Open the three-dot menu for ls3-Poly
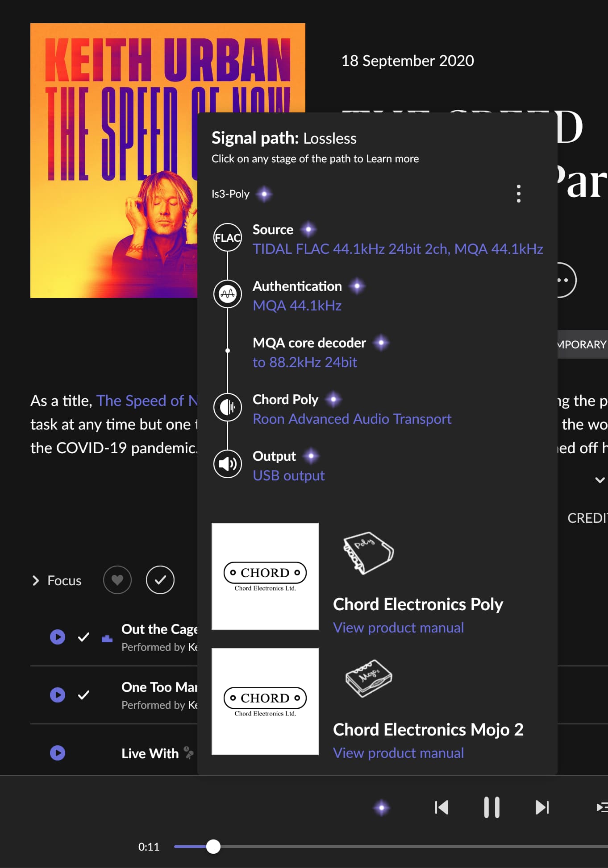This screenshot has height=868, width=608. coord(518,194)
